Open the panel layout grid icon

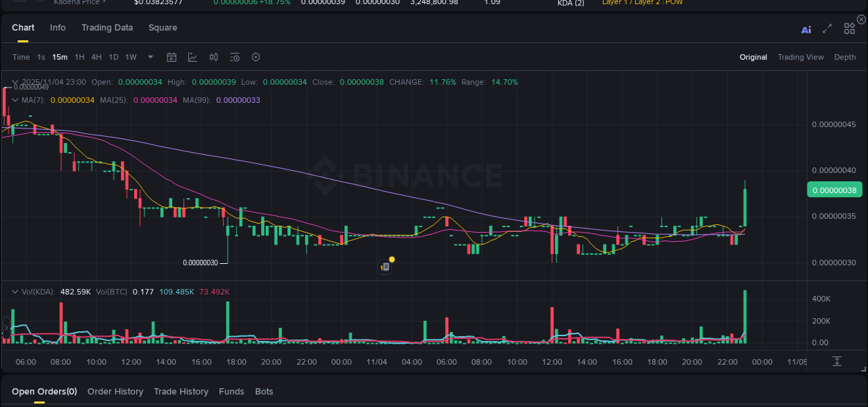click(x=849, y=28)
